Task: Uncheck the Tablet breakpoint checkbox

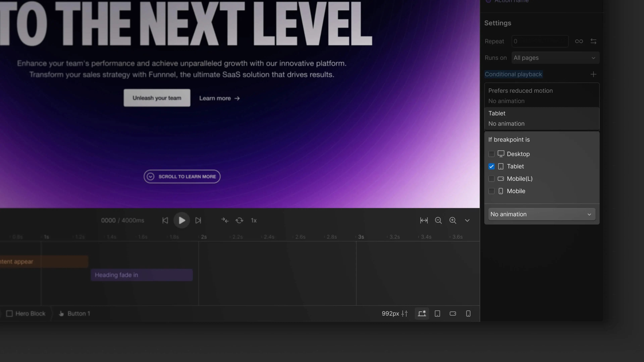Action: click(491, 166)
